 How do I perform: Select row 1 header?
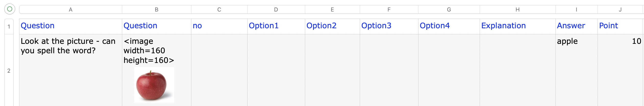coord(9,26)
